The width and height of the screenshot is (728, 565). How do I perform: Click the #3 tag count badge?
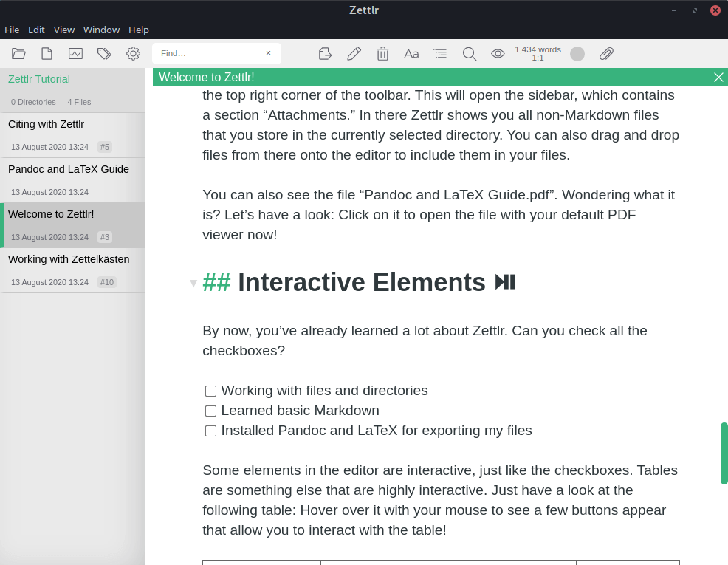105,237
